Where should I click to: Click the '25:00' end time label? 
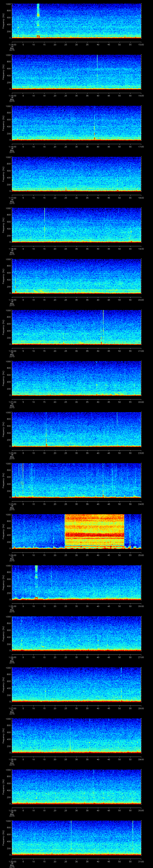pyautogui.click(x=141, y=555)
